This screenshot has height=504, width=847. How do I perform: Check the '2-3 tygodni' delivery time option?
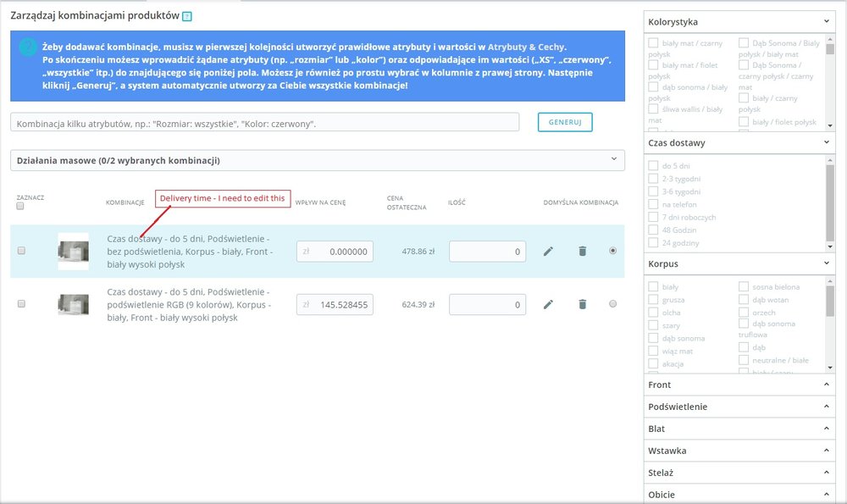(653, 178)
